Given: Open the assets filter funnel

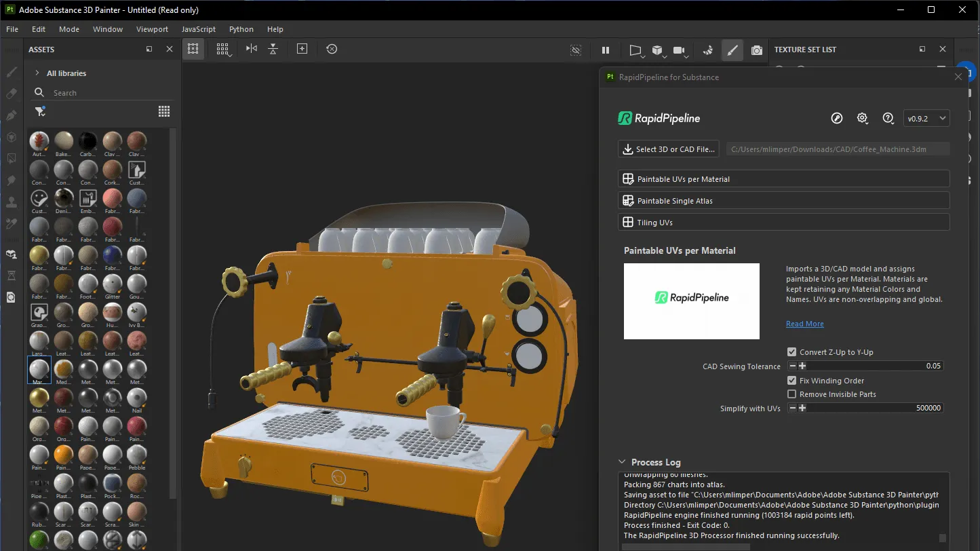Looking at the screenshot, I should point(39,111).
